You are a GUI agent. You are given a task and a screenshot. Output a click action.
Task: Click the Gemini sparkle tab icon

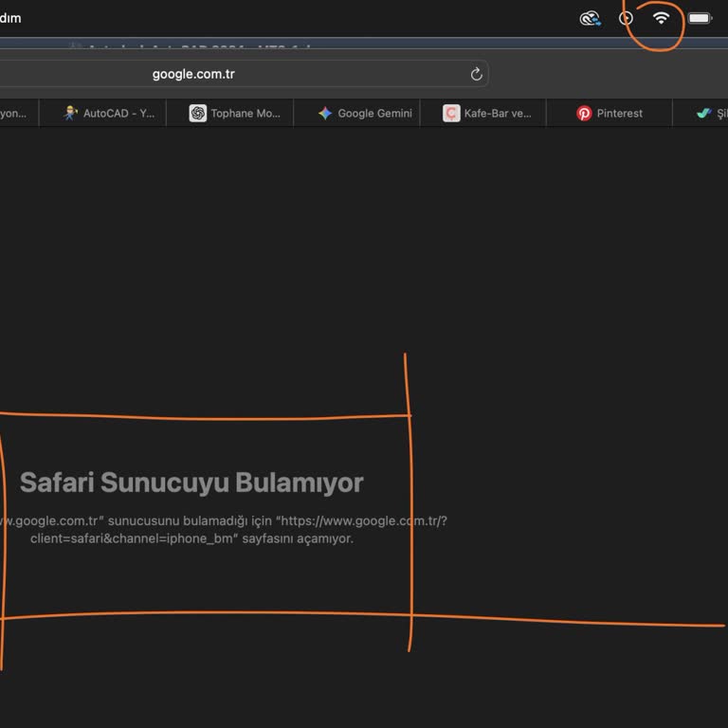(x=325, y=114)
